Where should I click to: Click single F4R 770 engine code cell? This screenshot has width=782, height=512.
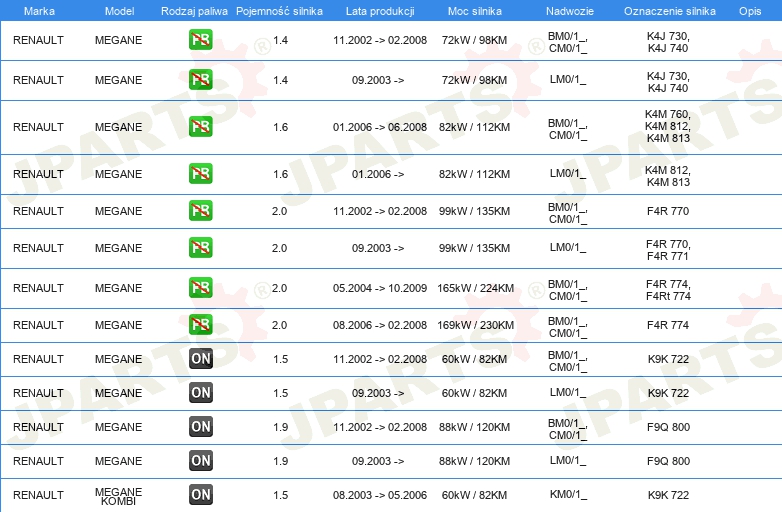coord(668,211)
